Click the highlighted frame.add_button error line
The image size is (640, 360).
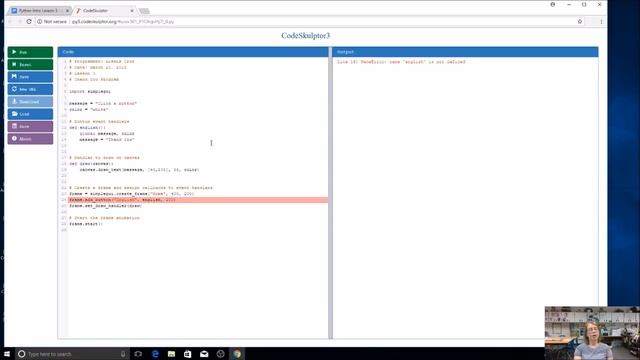point(198,200)
